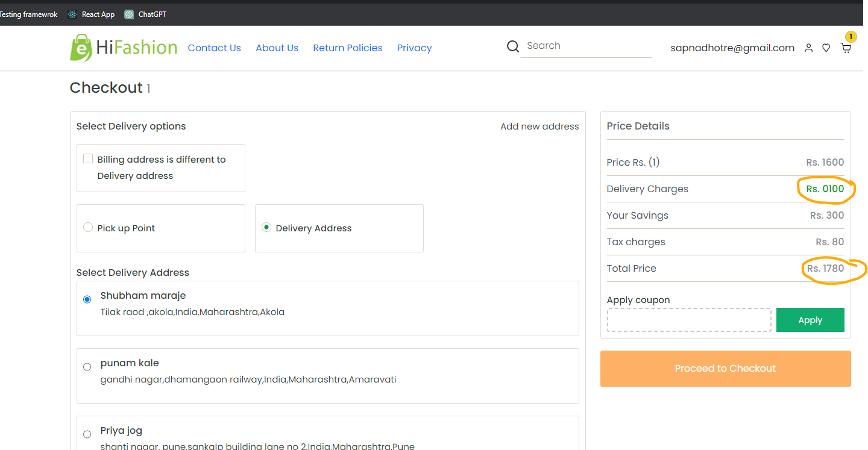Open the shopping cart icon
Image resolution: width=868 pixels, height=450 pixels.
click(x=846, y=48)
